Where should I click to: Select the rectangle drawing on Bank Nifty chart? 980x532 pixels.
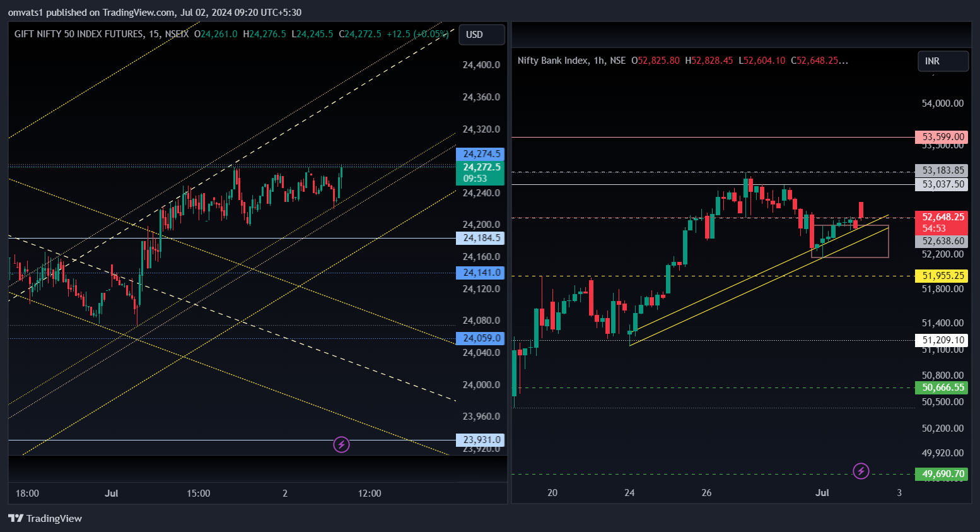click(x=850, y=241)
